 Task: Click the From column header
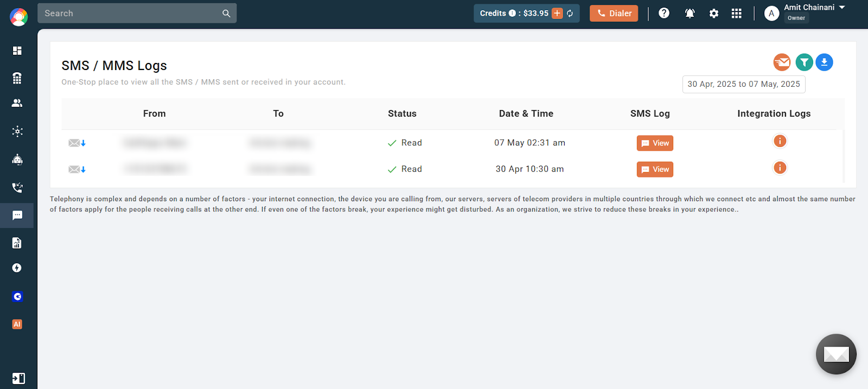click(x=155, y=113)
